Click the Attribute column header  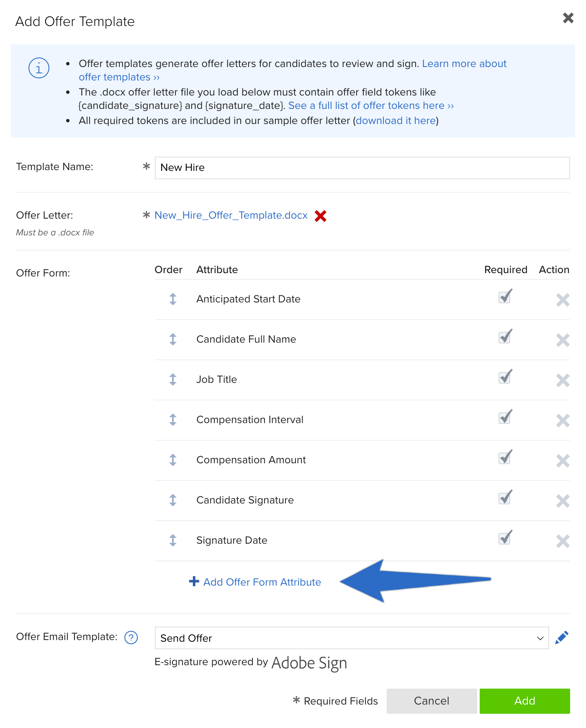(x=217, y=270)
